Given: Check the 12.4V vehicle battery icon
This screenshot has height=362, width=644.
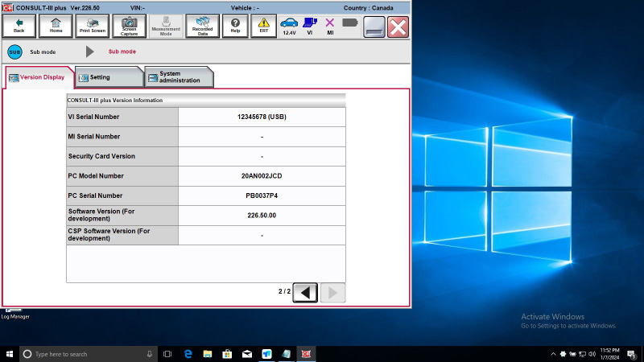Looking at the screenshot, I should pos(289,27).
